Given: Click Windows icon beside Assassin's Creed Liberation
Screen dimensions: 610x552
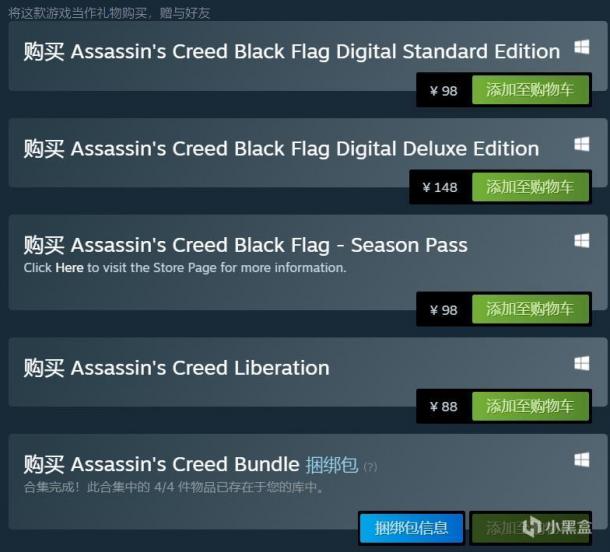Looking at the screenshot, I should [x=581, y=363].
